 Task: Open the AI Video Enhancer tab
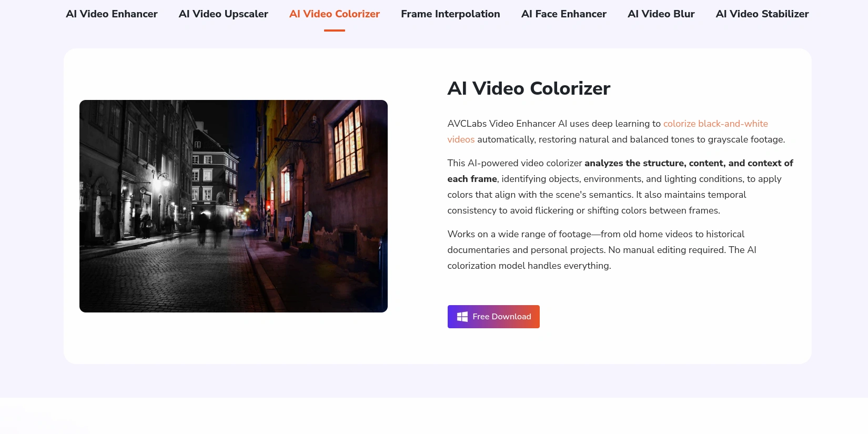(x=112, y=14)
